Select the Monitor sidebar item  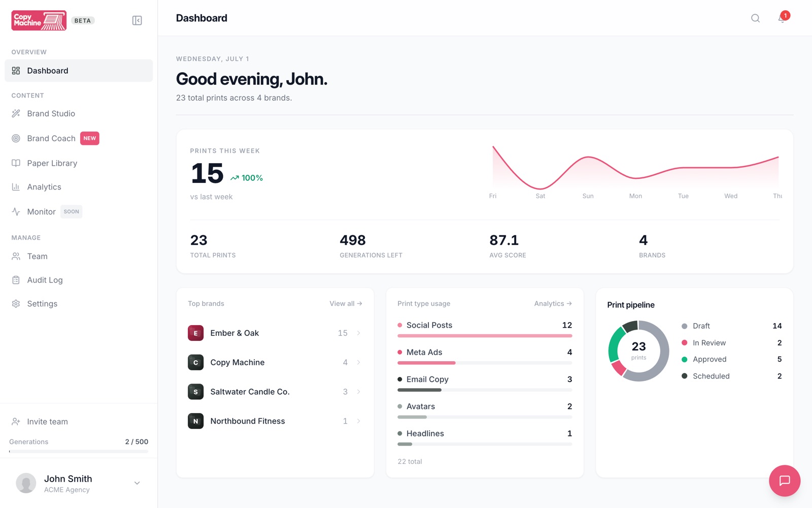(x=79, y=211)
